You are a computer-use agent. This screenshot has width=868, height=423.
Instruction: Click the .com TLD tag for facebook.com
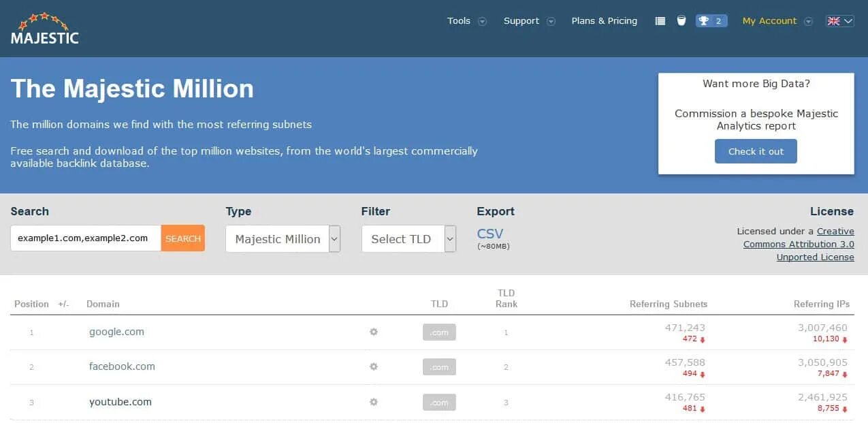click(x=439, y=367)
